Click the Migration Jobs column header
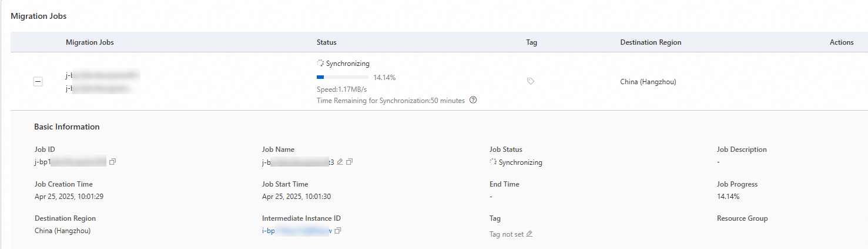Image resolution: width=868 pixels, height=249 pixels. [x=90, y=42]
